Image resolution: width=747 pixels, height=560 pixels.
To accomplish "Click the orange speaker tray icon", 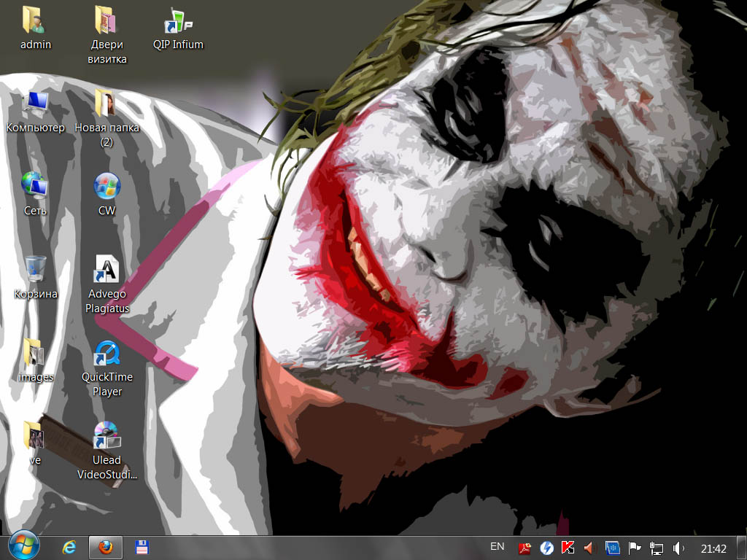I will pos(589,548).
